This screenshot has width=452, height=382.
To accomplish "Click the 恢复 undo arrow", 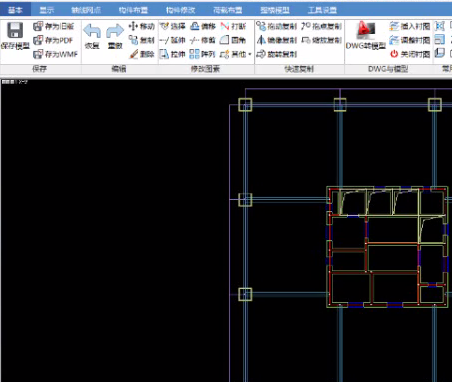I will (x=92, y=31).
